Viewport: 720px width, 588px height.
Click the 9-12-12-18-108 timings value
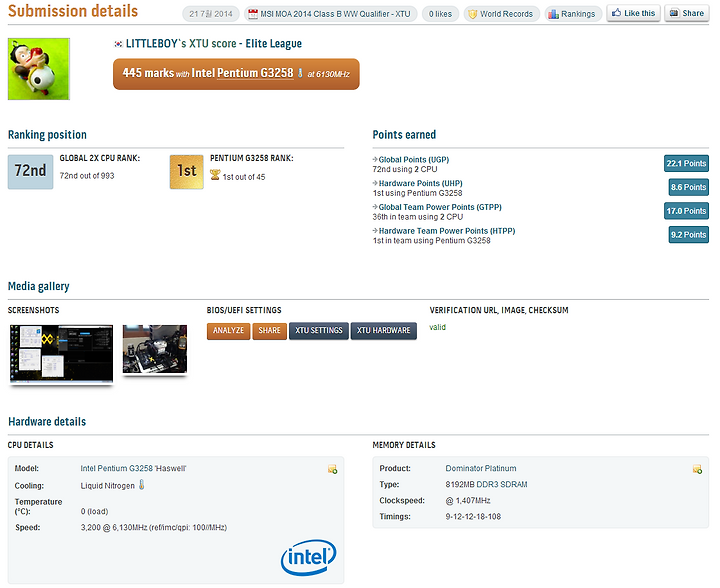click(x=473, y=517)
